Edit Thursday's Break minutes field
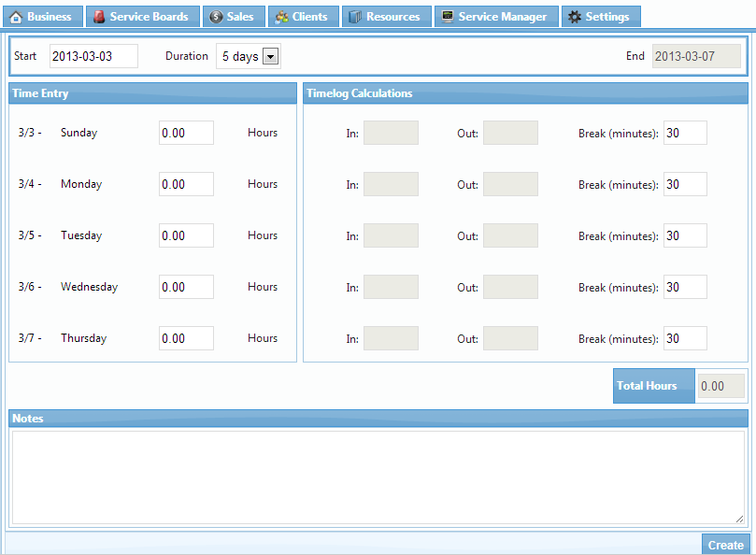Viewport: 756px width, 555px height. (x=685, y=339)
